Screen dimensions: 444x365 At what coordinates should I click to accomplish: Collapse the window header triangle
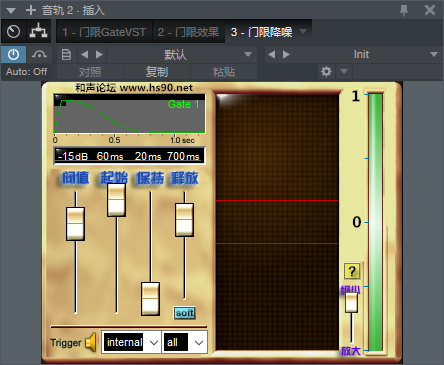click(x=11, y=11)
